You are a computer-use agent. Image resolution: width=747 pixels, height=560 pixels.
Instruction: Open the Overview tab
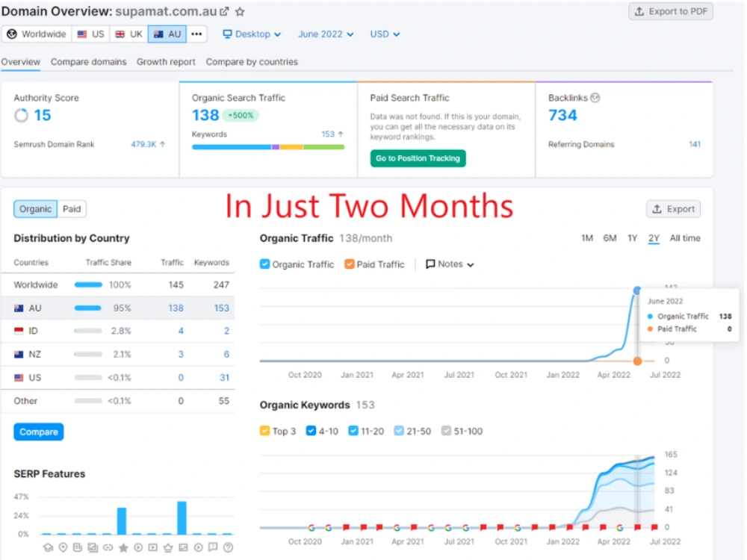[x=20, y=62]
